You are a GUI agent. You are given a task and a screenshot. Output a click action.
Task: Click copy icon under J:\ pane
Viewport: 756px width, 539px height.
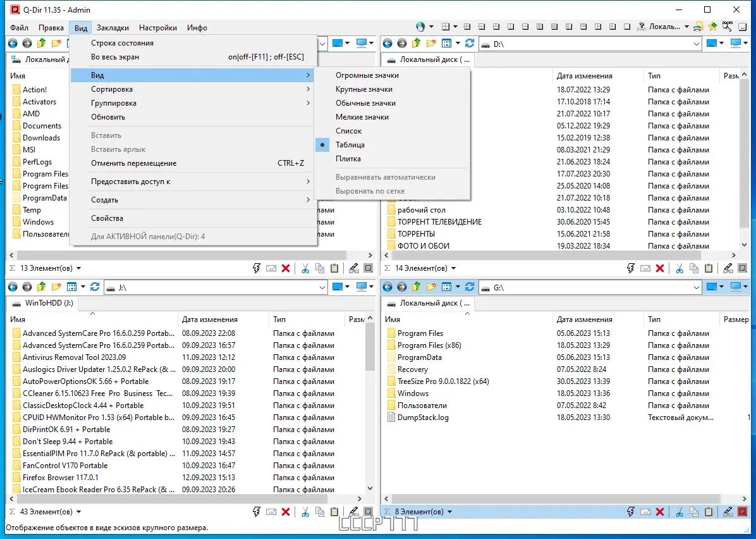click(x=320, y=512)
